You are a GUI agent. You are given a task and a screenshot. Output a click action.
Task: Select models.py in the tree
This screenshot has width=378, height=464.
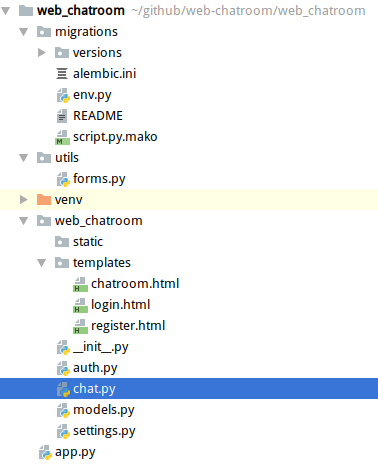pyautogui.click(x=104, y=410)
